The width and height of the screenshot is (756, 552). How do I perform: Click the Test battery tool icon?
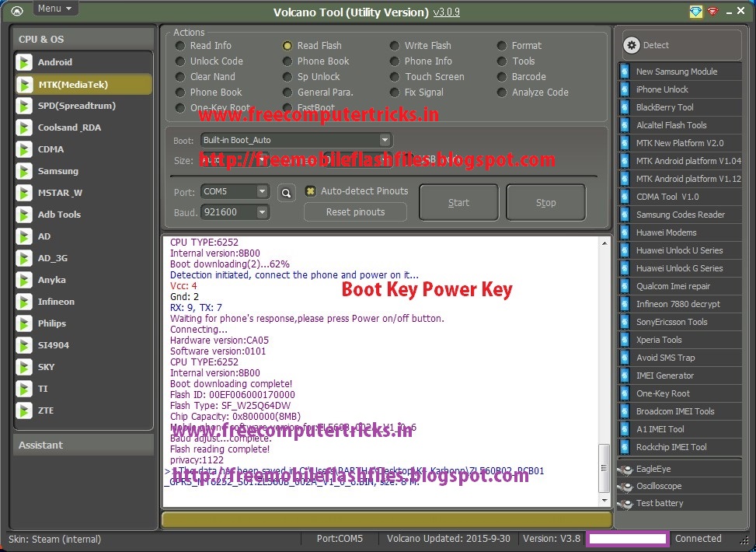pyautogui.click(x=625, y=504)
